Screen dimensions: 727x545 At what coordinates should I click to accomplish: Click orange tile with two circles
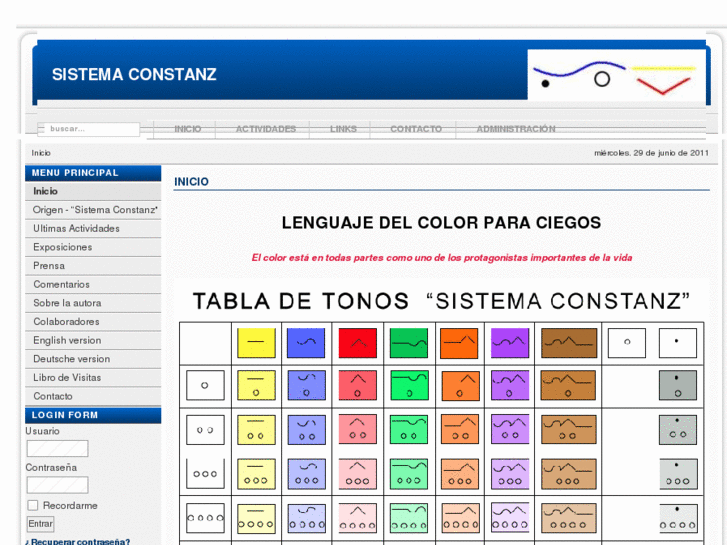pos(459,430)
